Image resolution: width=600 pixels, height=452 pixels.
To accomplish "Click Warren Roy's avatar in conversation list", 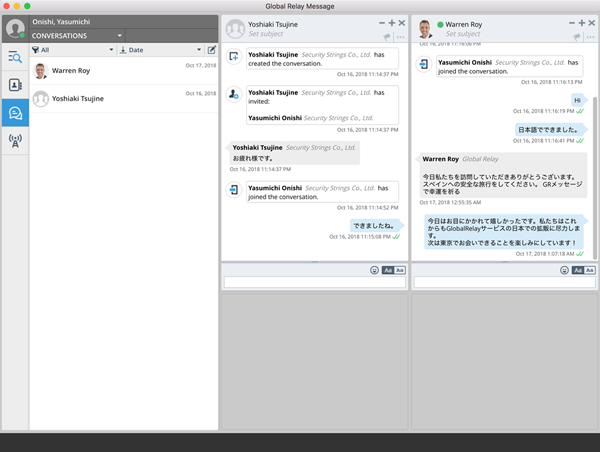I will tap(41, 71).
